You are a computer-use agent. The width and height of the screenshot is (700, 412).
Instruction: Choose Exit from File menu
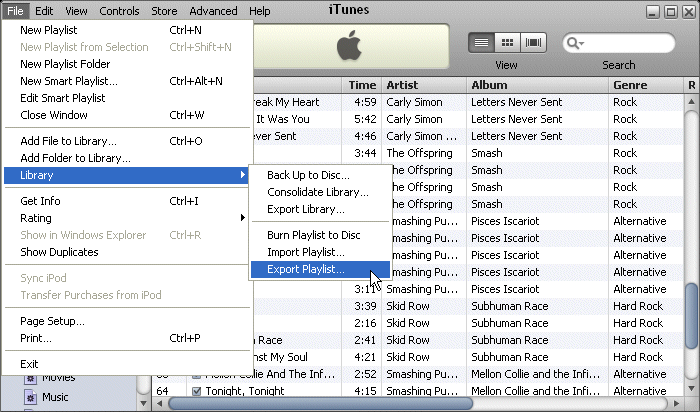(127, 364)
